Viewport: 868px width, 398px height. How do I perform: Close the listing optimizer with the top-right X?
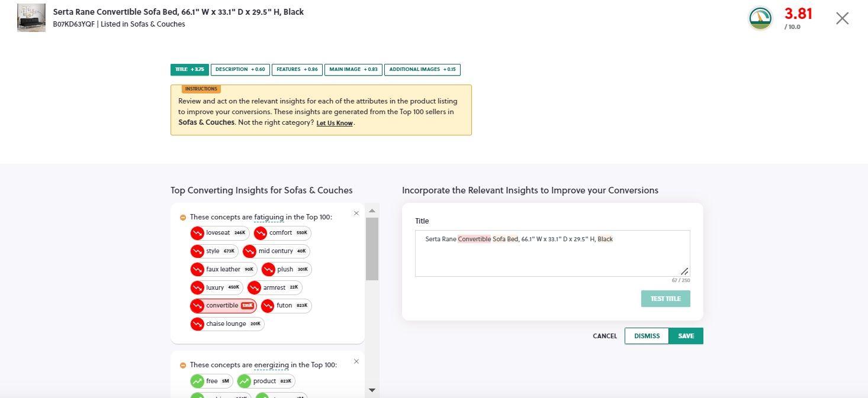(x=843, y=18)
